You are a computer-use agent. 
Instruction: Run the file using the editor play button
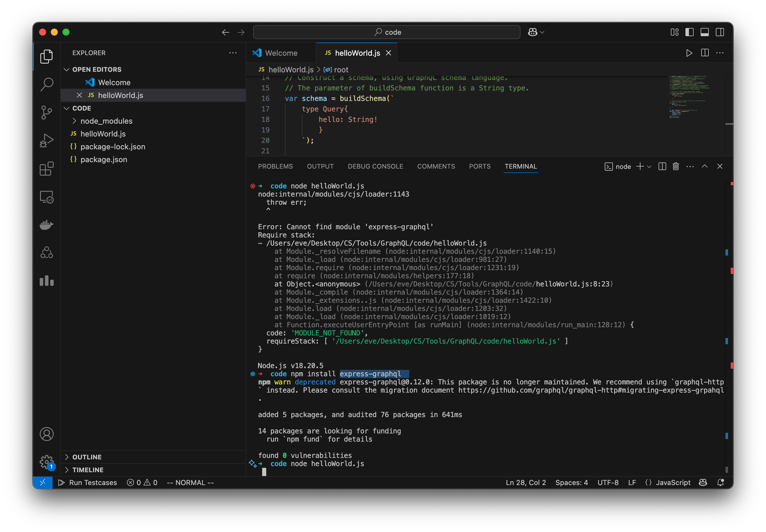pos(689,53)
